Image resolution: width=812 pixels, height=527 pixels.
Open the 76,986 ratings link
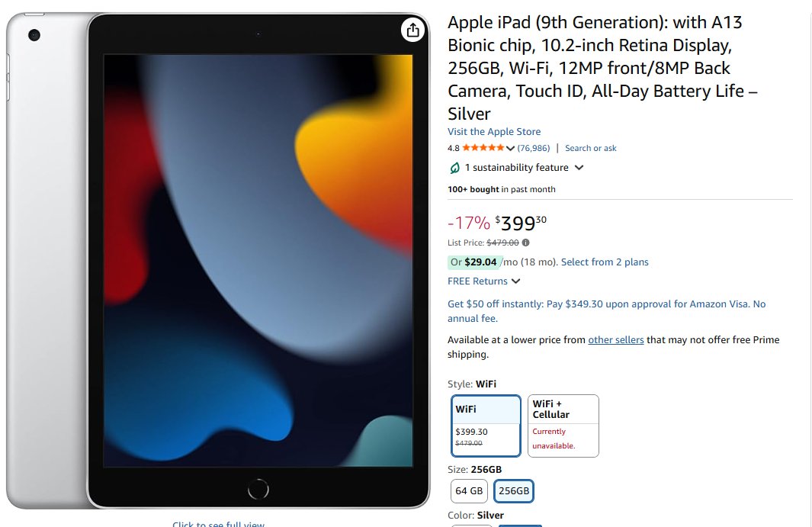click(x=534, y=148)
